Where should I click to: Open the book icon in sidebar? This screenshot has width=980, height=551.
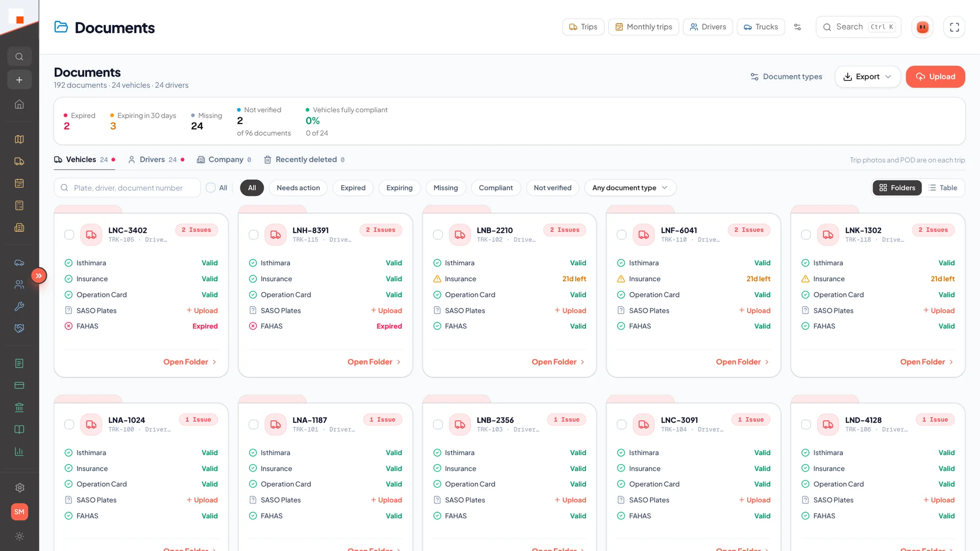tap(19, 430)
